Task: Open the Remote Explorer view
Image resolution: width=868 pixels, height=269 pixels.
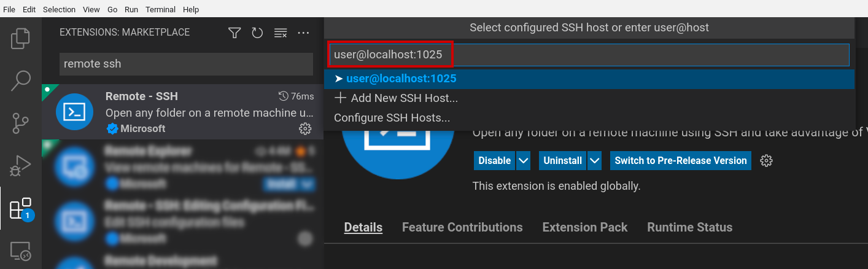Action: click(20, 250)
